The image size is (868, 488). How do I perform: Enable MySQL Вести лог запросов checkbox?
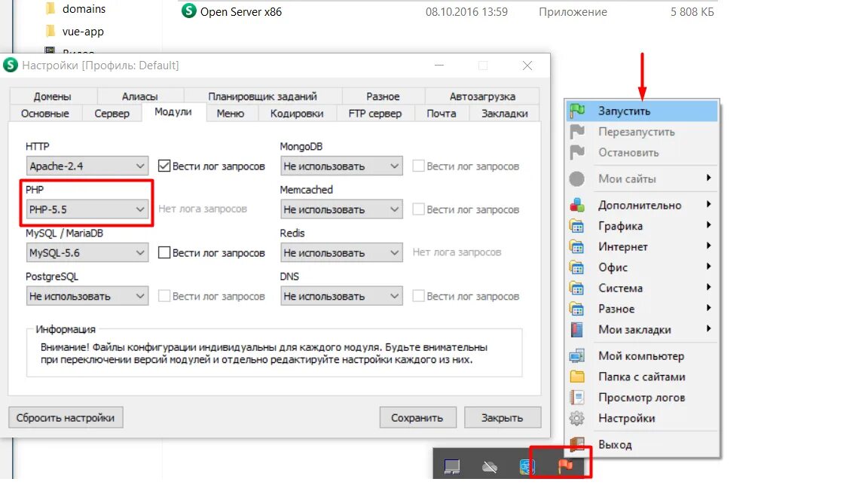[x=164, y=253]
